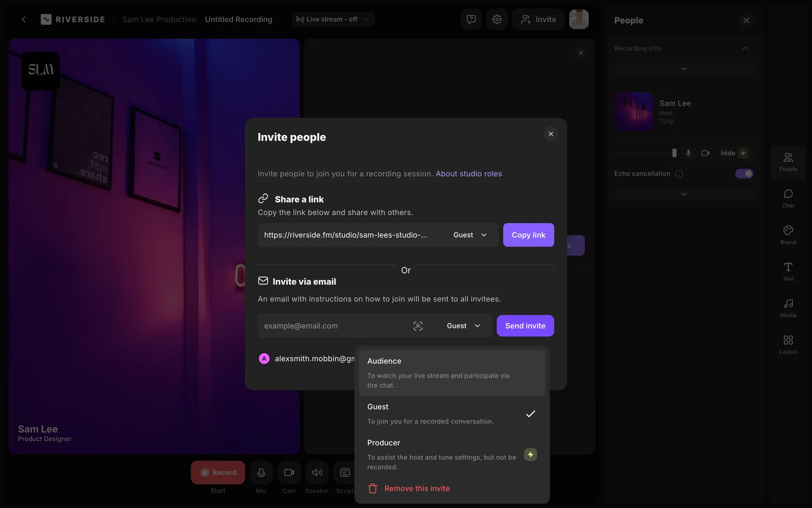
Task: Open Guest role dropdown next to share link
Action: (x=470, y=235)
